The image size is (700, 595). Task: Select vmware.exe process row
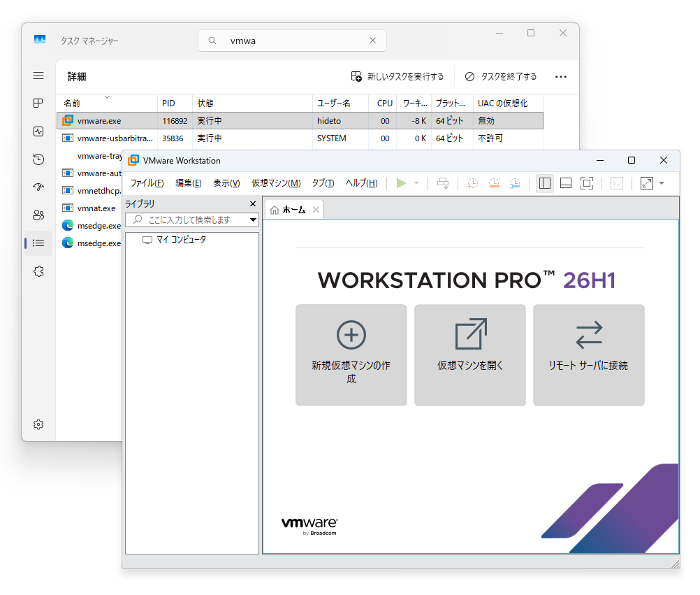[300, 120]
